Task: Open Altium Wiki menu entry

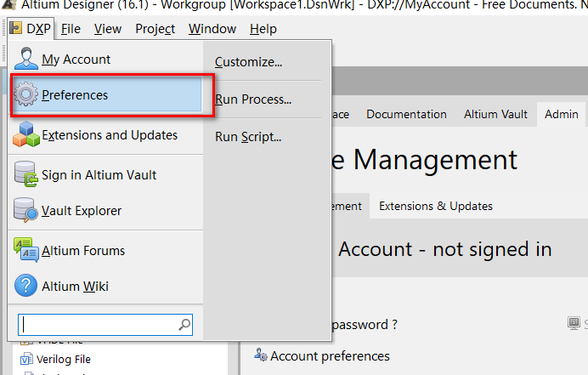Action: point(105,287)
